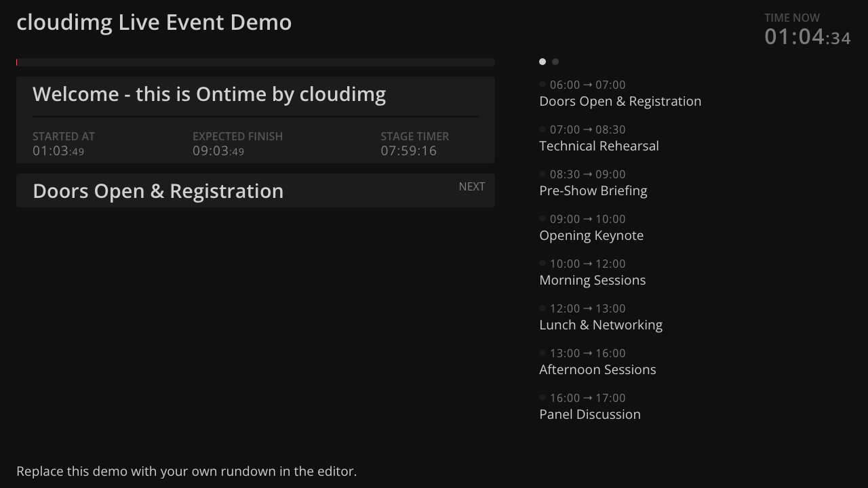
Task: Click the "09:00 → 10:00" schedule time
Action: 588,219
